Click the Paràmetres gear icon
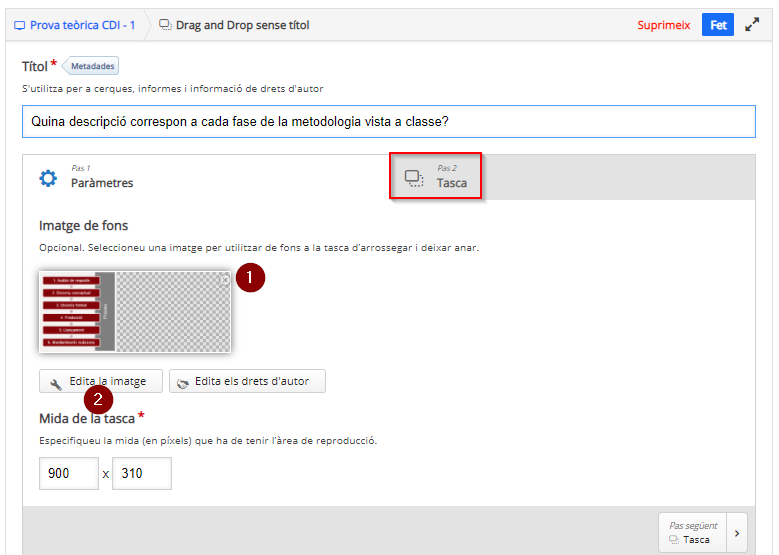Viewport: 779px width, 555px height. click(48, 178)
